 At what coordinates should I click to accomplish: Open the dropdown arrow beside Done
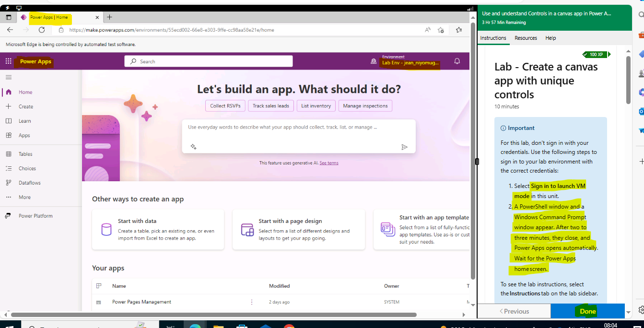pos(628,312)
